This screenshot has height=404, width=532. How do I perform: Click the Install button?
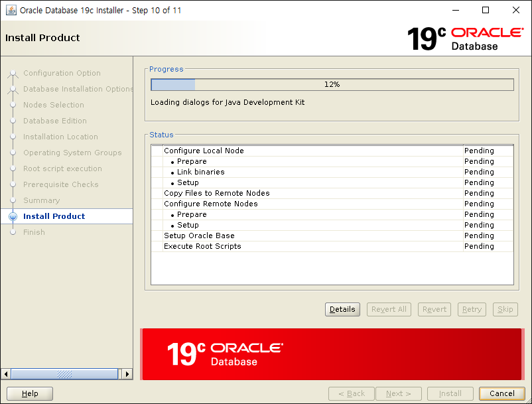coord(450,393)
